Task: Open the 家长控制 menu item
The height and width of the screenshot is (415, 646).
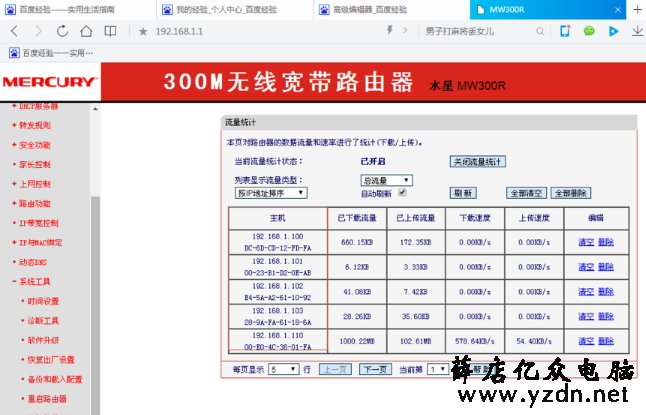Action: pos(35,164)
